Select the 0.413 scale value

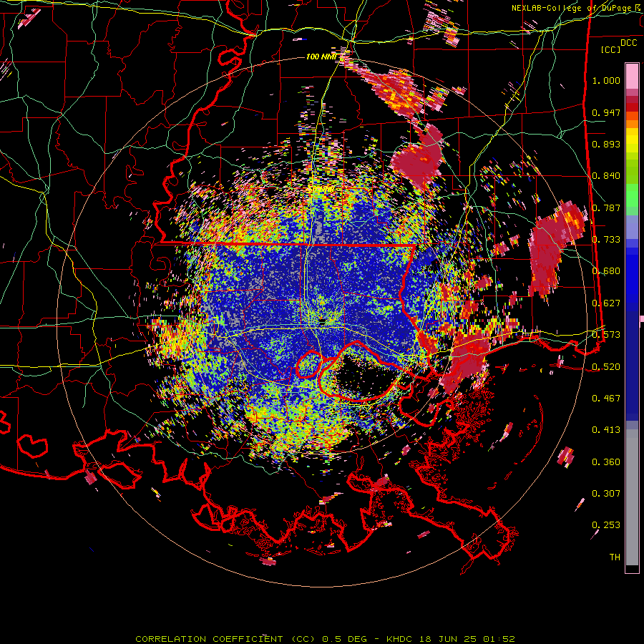click(606, 430)
